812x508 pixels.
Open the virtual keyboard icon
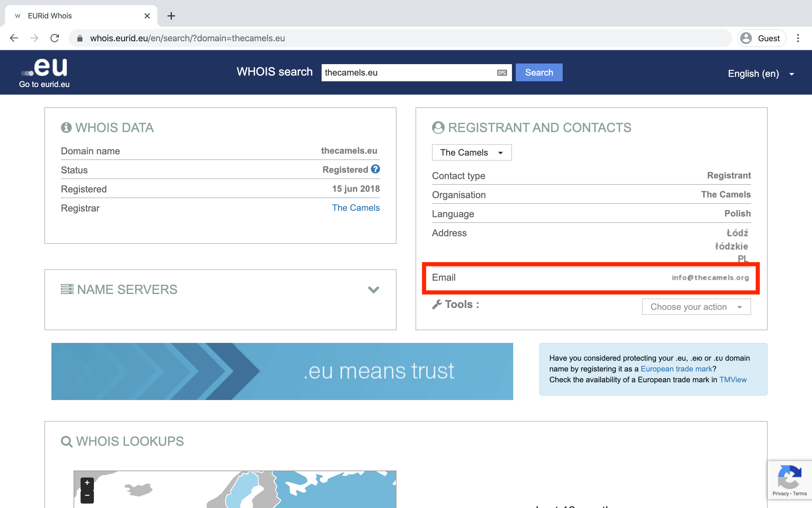tap(502, 73)
